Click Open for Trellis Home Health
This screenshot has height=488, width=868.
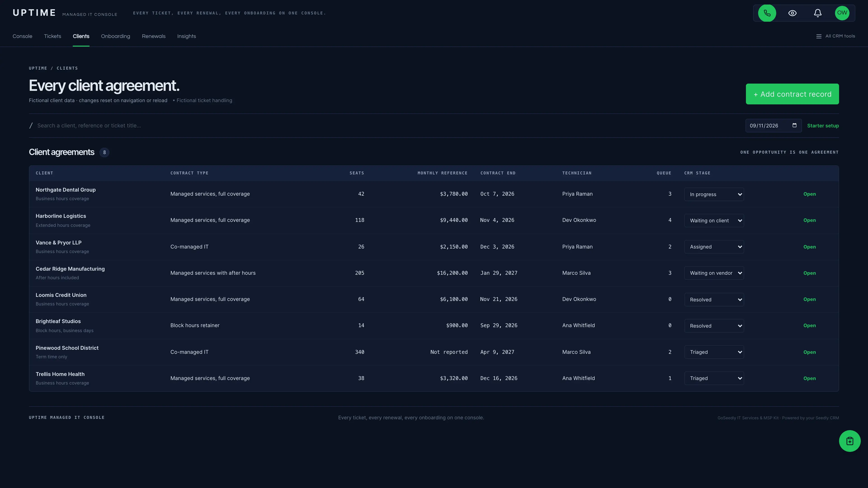(809, 379)
